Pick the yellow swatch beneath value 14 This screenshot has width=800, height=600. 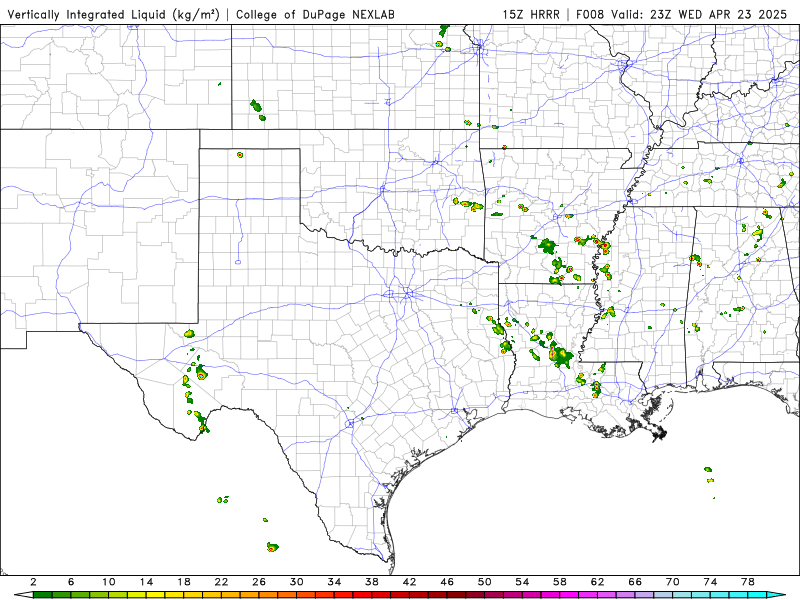pos(156,595)
